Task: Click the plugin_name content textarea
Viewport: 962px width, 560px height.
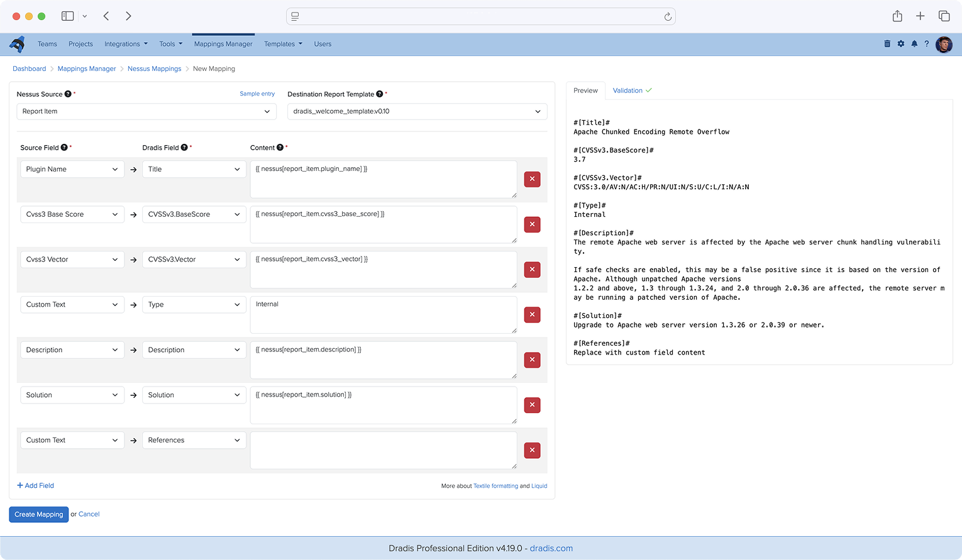Action: (x=384, y=179)
